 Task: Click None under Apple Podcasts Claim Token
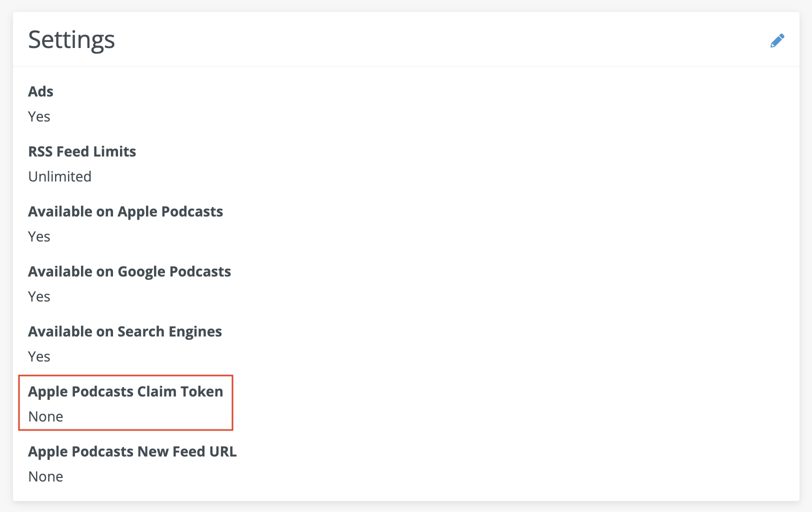point(45,416)
